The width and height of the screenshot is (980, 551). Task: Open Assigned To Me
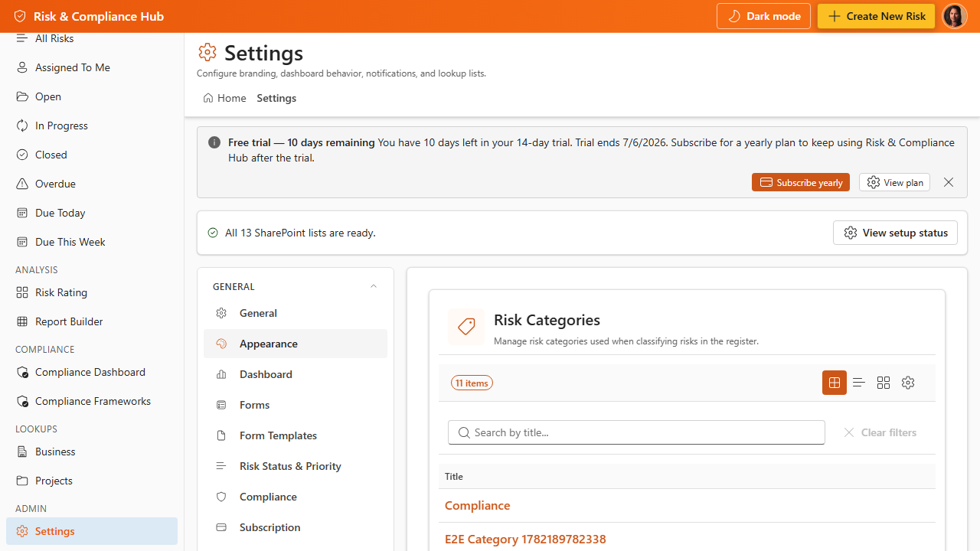pos(92,67)
